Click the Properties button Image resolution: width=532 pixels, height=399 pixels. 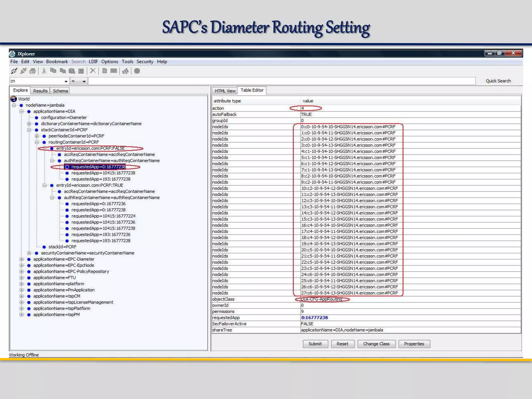coord(414,344)
